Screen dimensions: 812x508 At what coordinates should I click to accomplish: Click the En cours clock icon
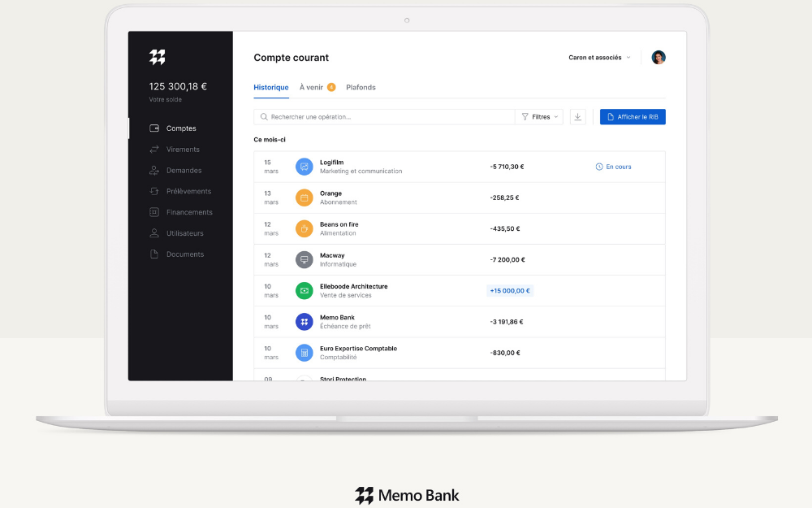point(599,167)
